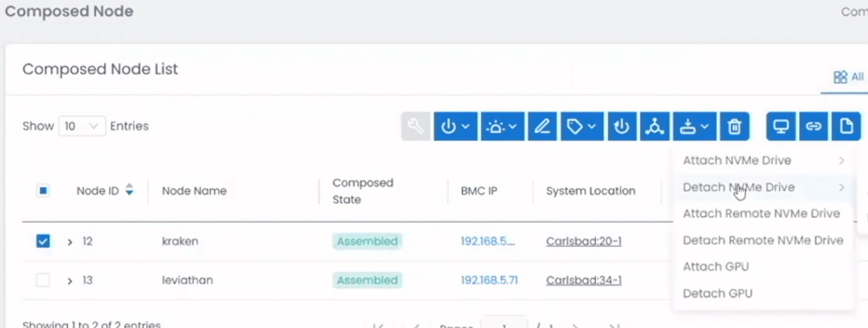Click the wrench tool icon
This screenshot has width=868, height=328.
point(416,126)
